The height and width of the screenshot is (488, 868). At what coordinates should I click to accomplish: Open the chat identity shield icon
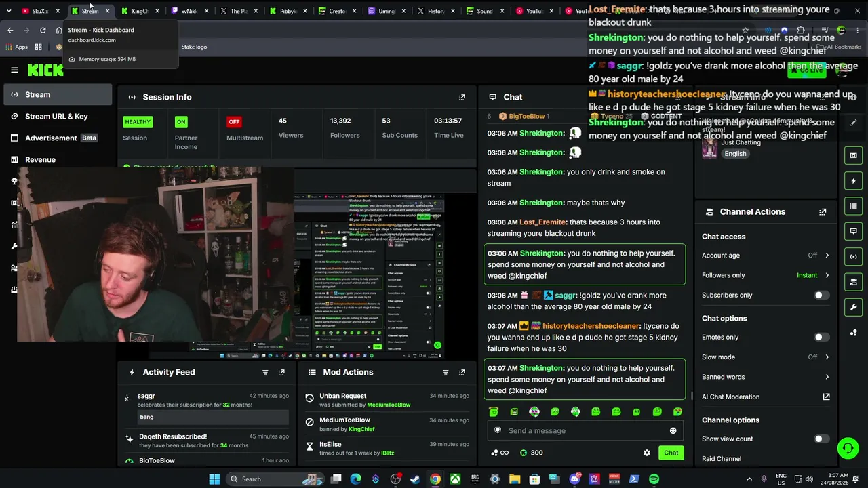pyautogui.click(x=498, y=430)
